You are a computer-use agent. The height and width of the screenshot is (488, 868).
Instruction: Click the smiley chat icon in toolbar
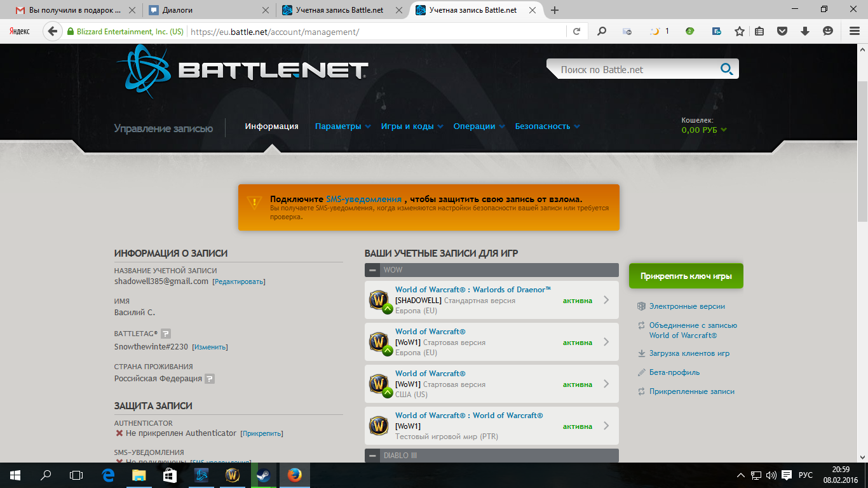click(x=827, y=31)
